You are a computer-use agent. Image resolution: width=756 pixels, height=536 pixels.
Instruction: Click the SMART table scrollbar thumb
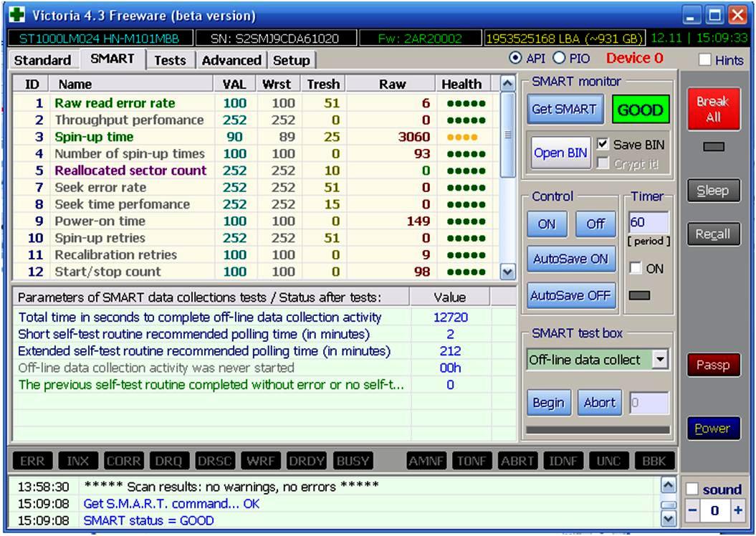coord(507,135)
